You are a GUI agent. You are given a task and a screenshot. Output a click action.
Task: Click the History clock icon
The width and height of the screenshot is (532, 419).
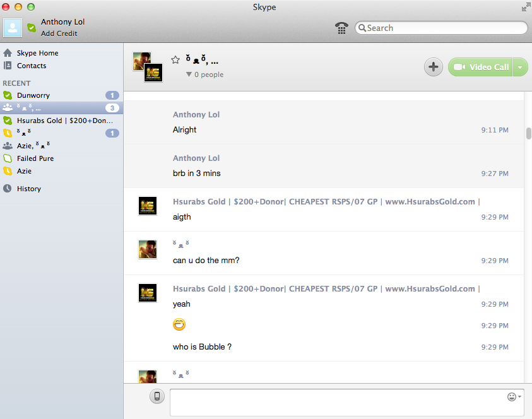8,188
